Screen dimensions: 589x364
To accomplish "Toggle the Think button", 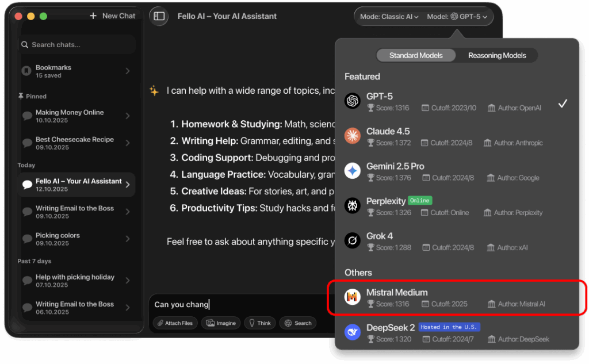I will tap(260, 323).
